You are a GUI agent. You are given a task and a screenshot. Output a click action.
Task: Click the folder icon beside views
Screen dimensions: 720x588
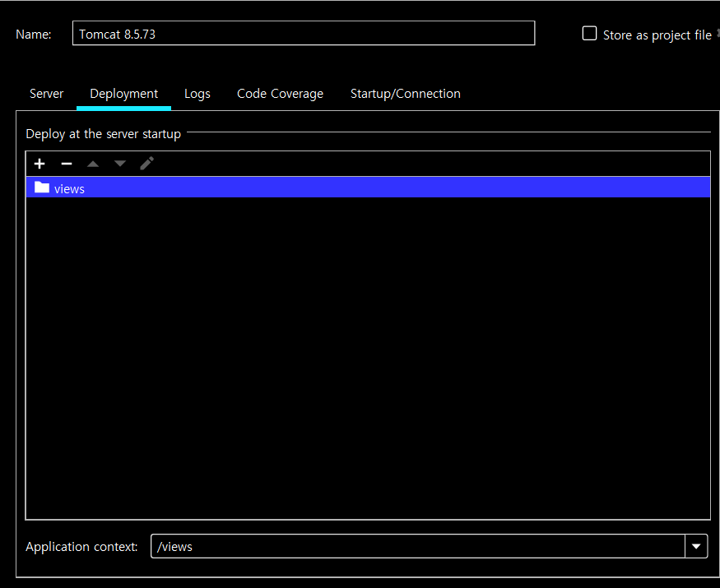point(42,188)
